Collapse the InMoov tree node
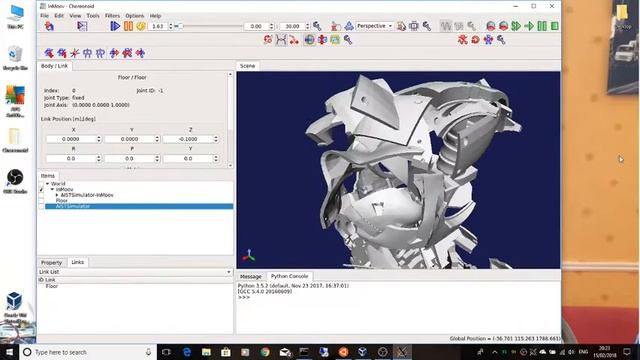The width and height of the screenshot is (640, 360). pos(52,189)
